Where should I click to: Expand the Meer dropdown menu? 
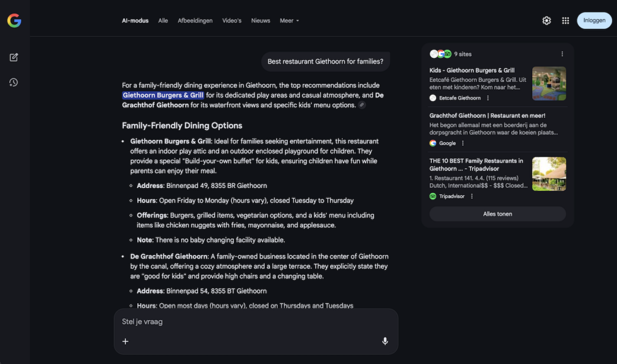[289, 20]
